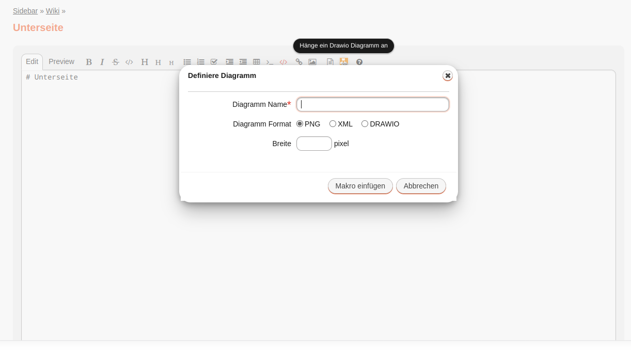
Task: Click the Breite pixel field
Action: 314,144
